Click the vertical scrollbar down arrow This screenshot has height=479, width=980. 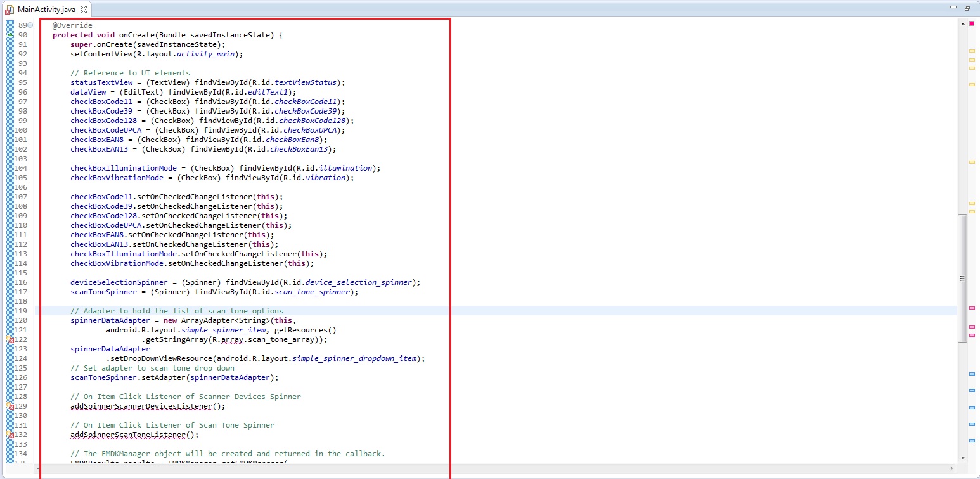[x=962, y=457]
